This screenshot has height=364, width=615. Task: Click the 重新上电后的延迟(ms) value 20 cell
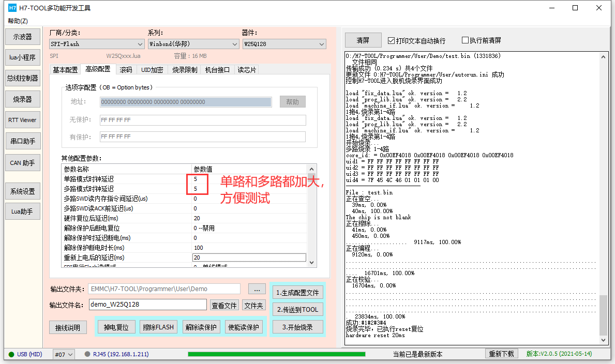coord(249,257)
